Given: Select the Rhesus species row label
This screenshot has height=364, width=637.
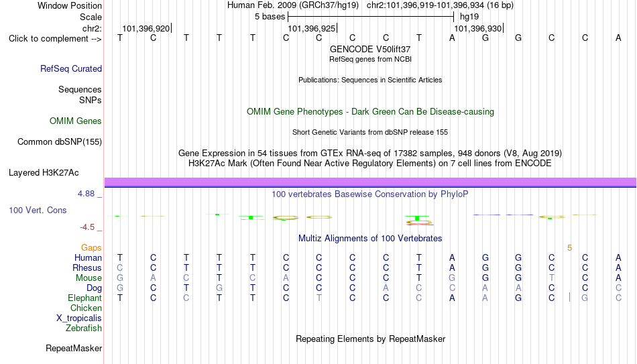Looking at the screenshot, I should click(x=87, y=268).
